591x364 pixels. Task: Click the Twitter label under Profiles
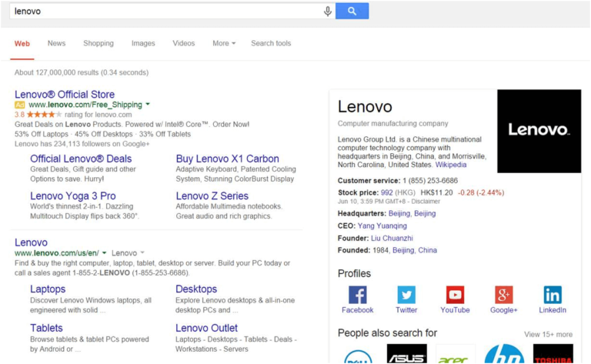406,309
